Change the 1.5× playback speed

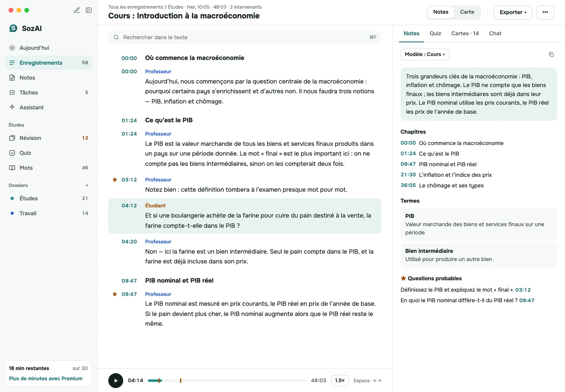[340, 380]
